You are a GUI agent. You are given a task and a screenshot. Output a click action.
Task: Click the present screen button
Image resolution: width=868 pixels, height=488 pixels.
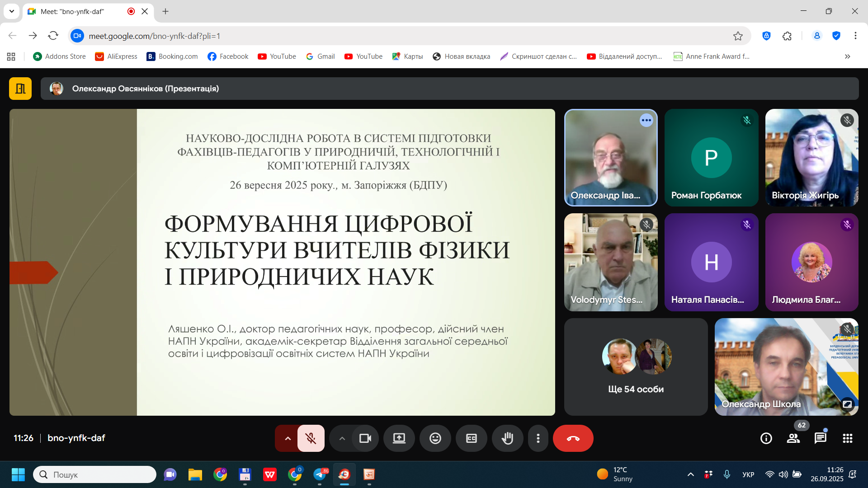pyautogui.click(x=399, y=438)
